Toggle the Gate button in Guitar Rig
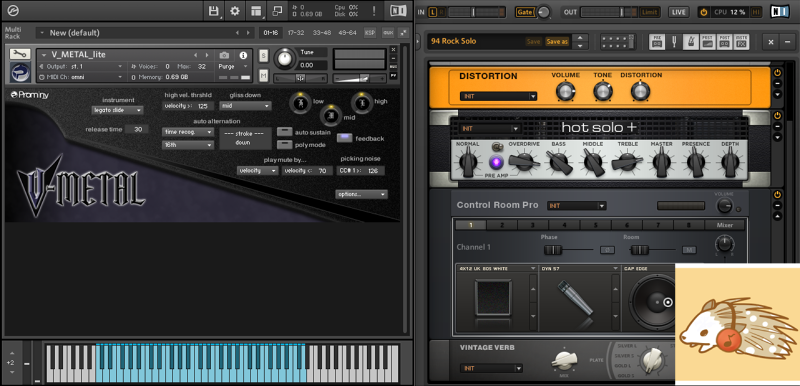800x386 pixels. click(526, 12)
